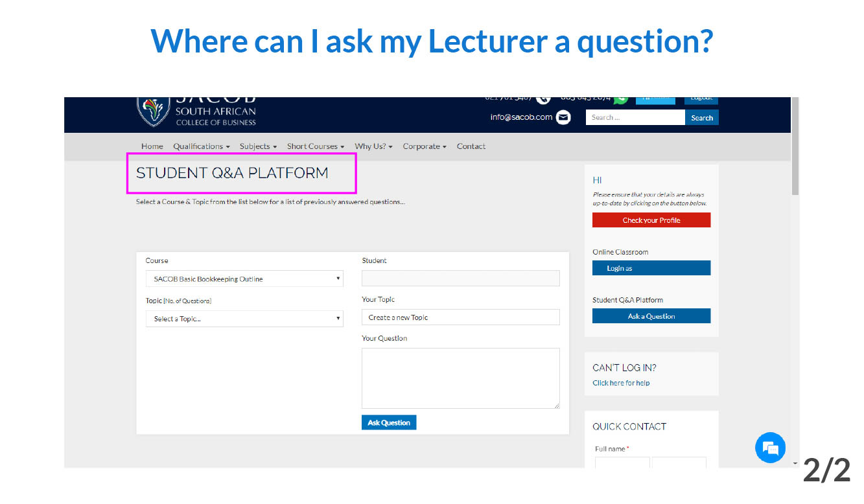Click the blue Ask Question submit button
The height and width of the screenshot is (504, 864).
389,422
